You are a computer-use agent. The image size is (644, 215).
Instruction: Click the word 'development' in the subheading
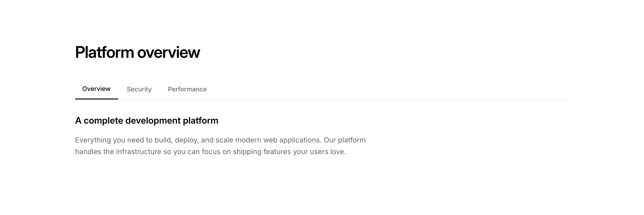click(x=153, y=121)
